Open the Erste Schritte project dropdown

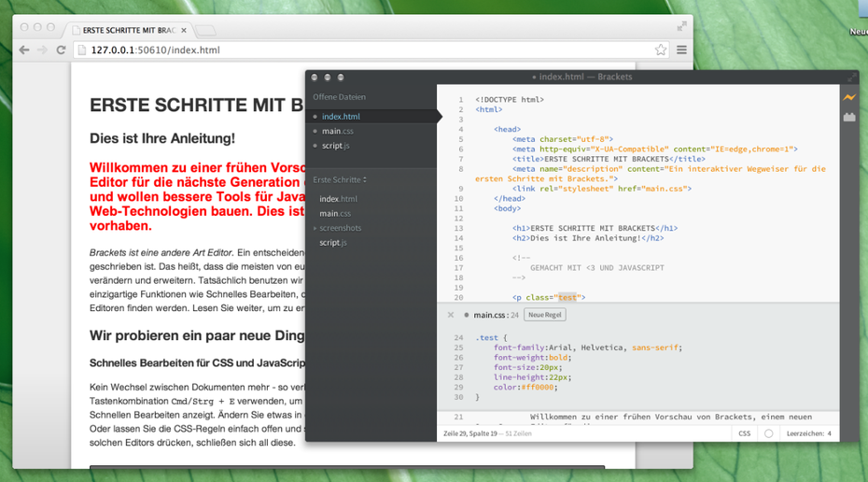click(x=340, y=179)
